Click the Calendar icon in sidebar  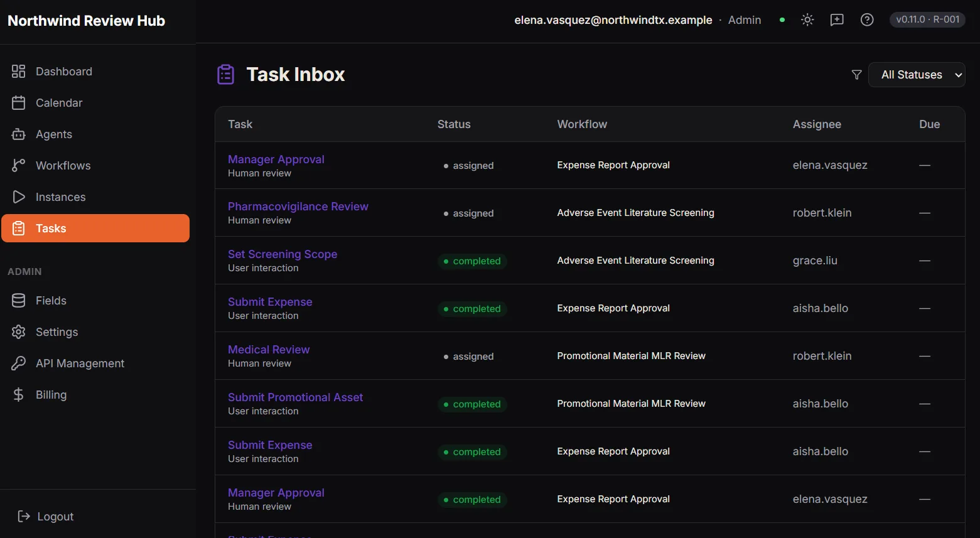(19, 103)
